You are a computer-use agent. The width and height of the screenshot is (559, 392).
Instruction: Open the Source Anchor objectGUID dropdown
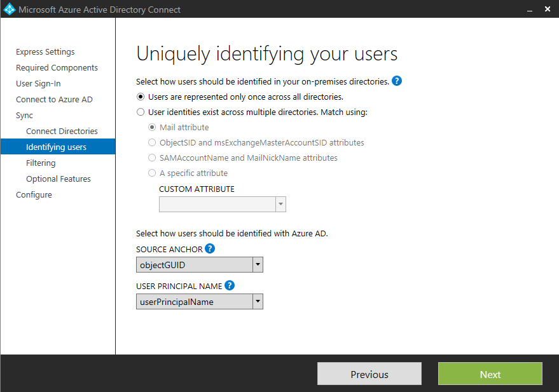click(x=258, y=265)
